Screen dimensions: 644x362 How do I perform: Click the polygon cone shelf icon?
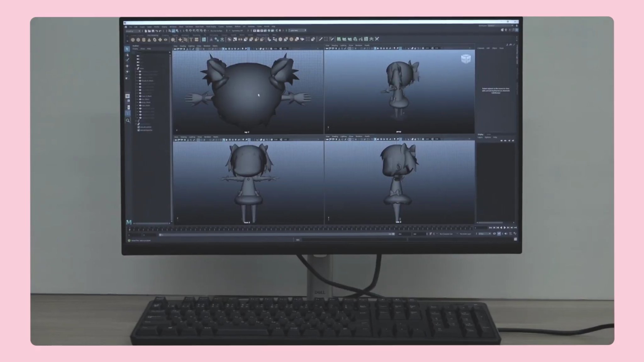click(x=149, y=40)
